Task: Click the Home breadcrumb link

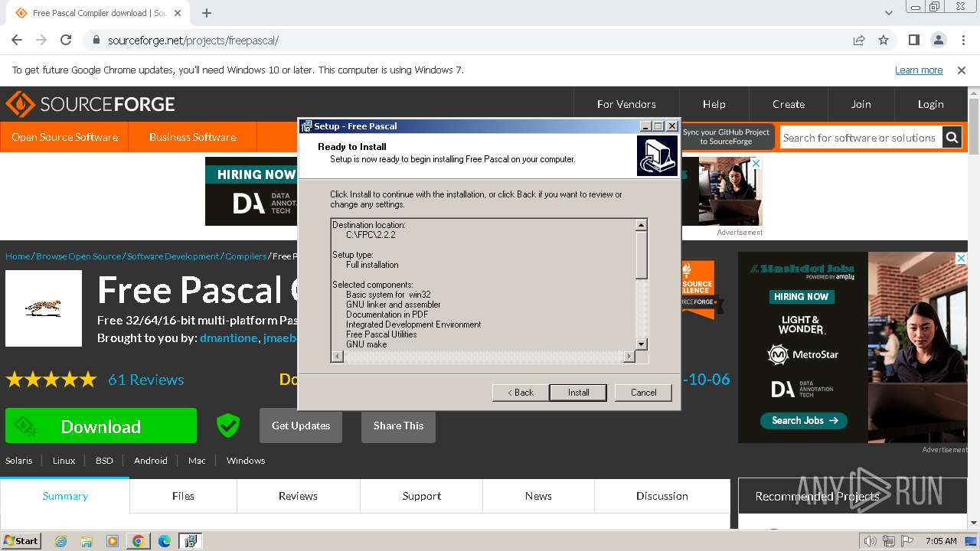Action: 18,256
